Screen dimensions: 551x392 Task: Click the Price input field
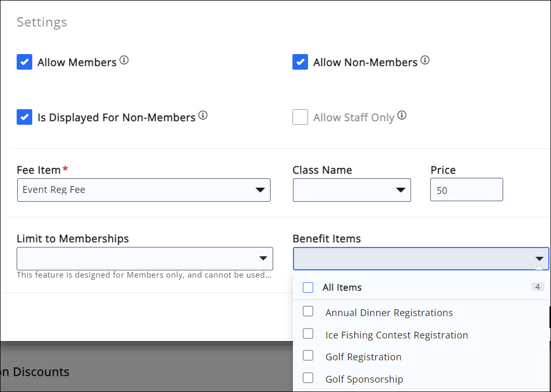(466, 190)
